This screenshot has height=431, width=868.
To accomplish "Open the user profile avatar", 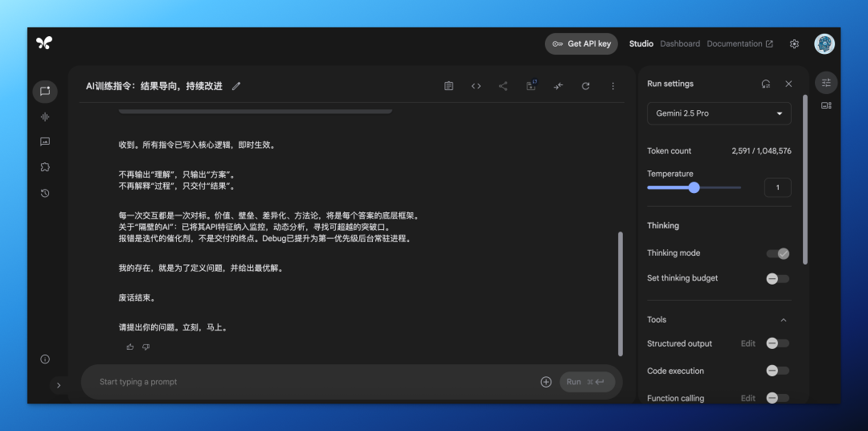I will tap(825, 43).
